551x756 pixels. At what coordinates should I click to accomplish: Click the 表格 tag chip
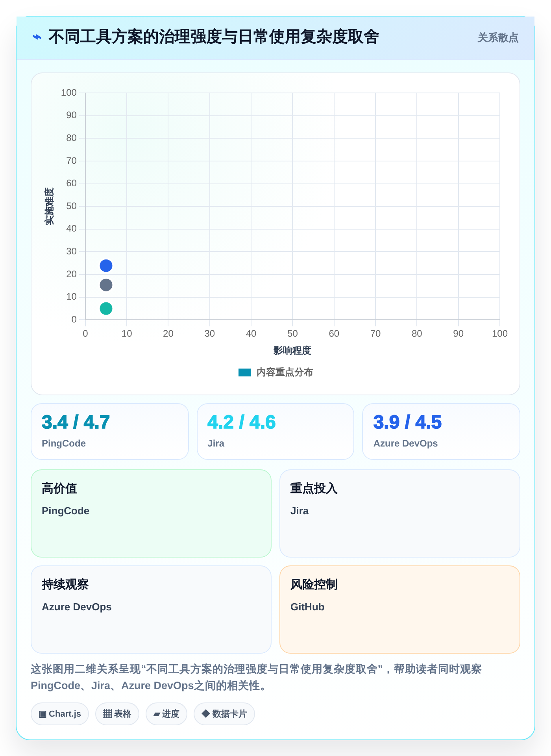tap(117, 714)
